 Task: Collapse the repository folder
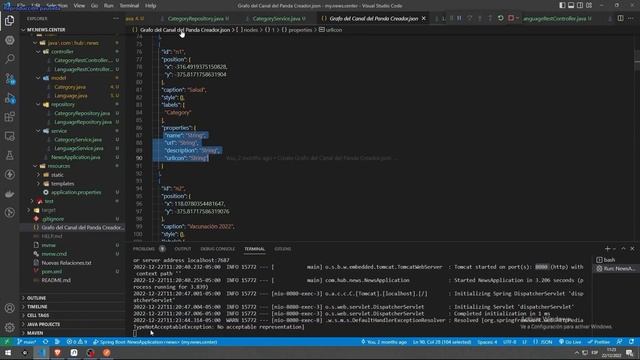(x=62, y=104)
